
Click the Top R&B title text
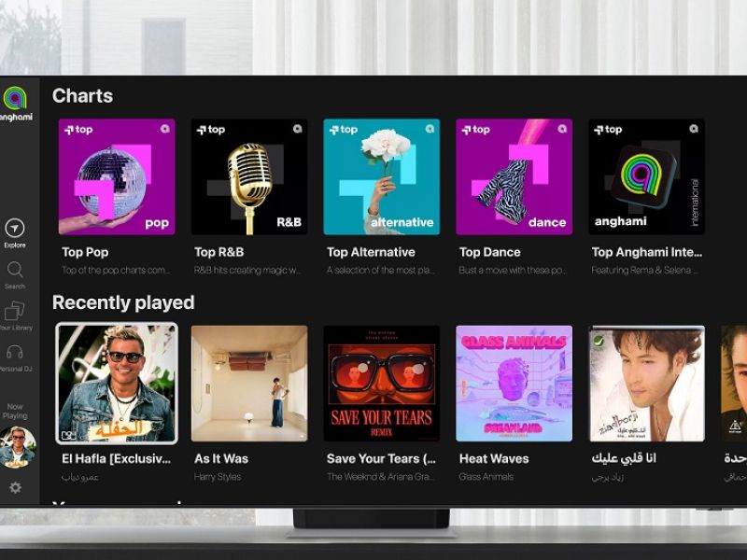(x=219, y=252)
